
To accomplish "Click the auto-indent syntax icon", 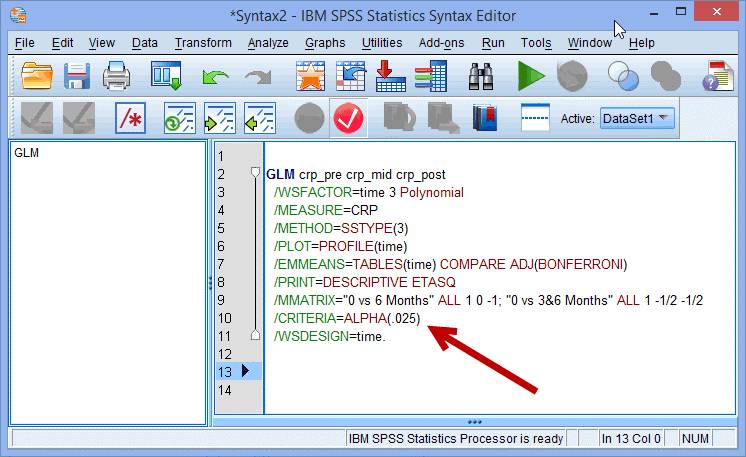I will (179, 118).
